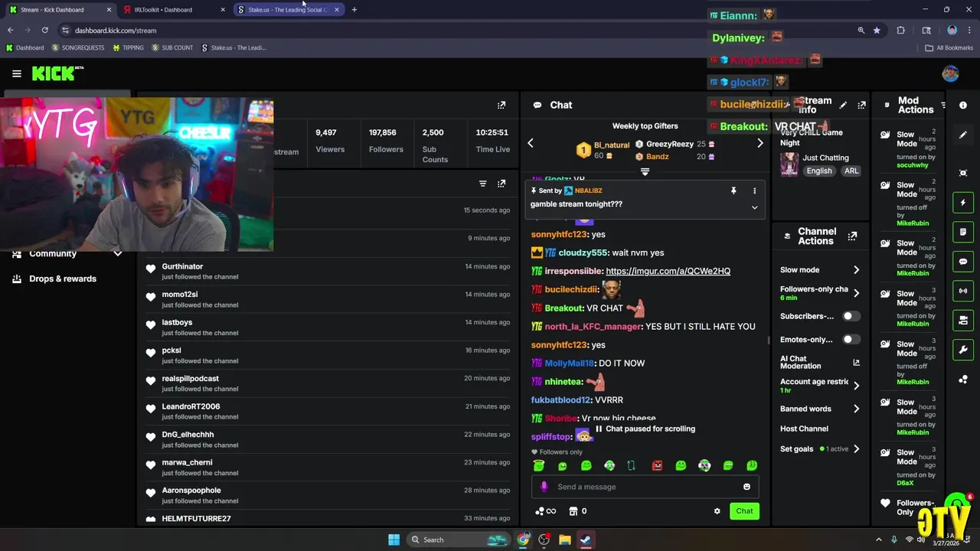Click the lightning bolt sidebar icon
980x551 pixels.
pyautogui.click(x=963, y=203)
